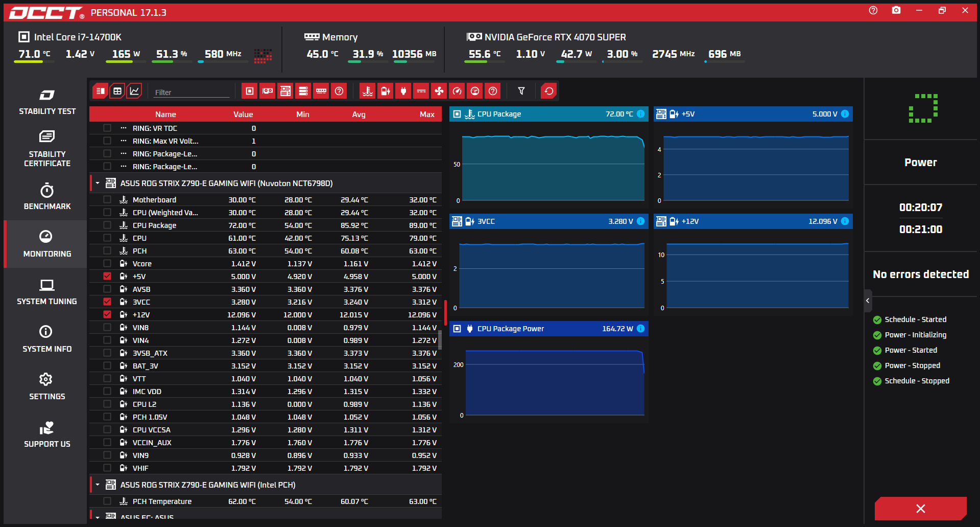The width and height of the screenshot is (980, 527).
Task: Click the 'Power - Started' log entry
Action: coord(911,350)
